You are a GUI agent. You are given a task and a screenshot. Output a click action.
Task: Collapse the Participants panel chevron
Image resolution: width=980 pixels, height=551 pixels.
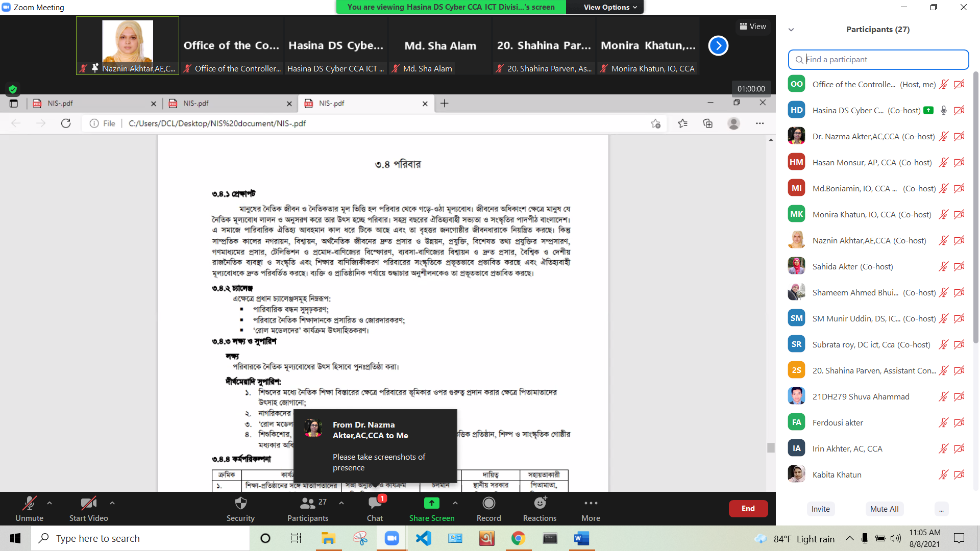(x=791, y=30)
